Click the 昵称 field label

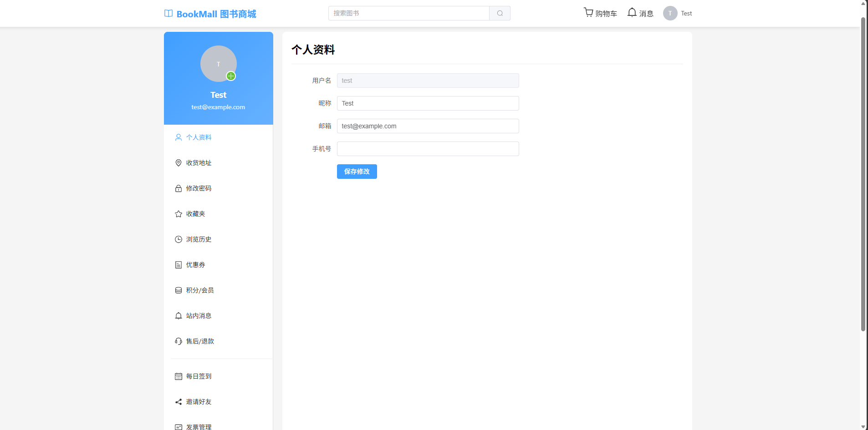coord(325,103)
